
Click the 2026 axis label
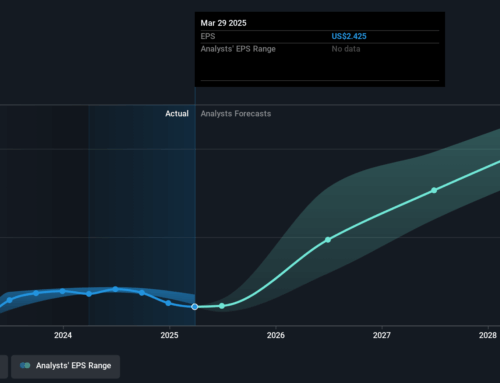point(276,335)
